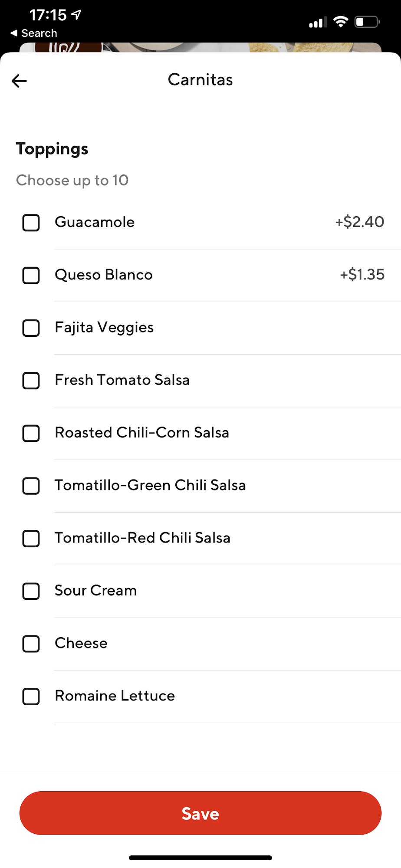Select Queso Blanco topping checkbox
The width and height of the screenshot is (401, 868).
tap(31, 275)
